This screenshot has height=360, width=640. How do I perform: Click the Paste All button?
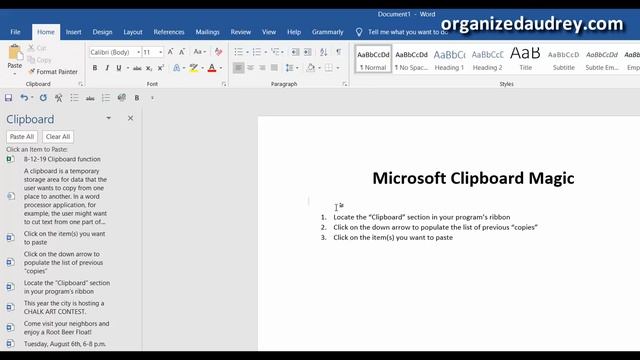tap(22, 137)
